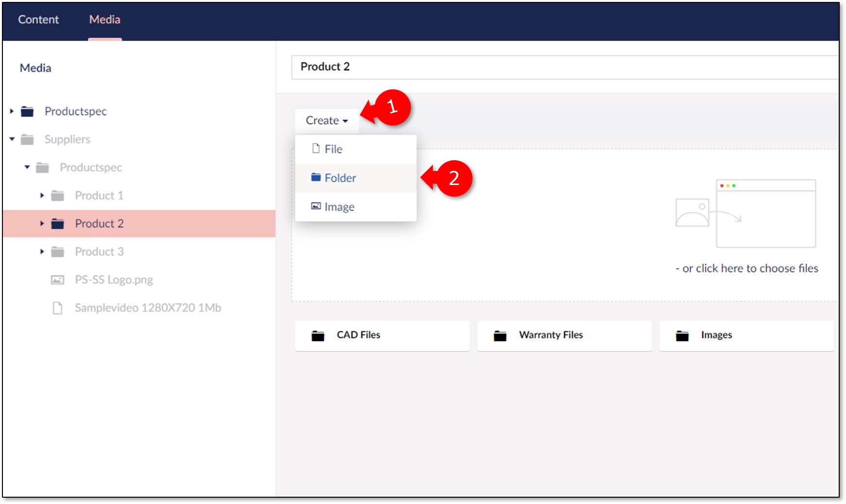Click the blue Folder icon in menu
This screenshot has width=846, height=504.
click(316, 177)
